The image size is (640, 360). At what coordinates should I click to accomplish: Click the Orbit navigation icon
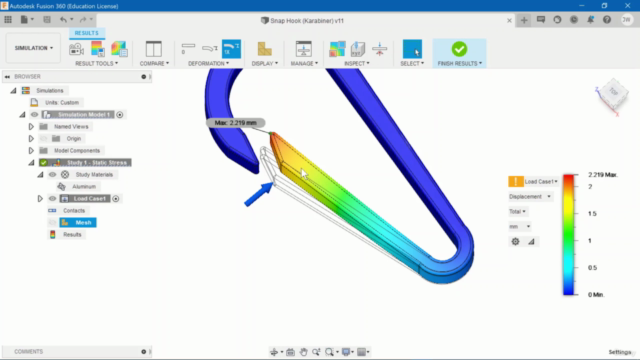(274, 352)
